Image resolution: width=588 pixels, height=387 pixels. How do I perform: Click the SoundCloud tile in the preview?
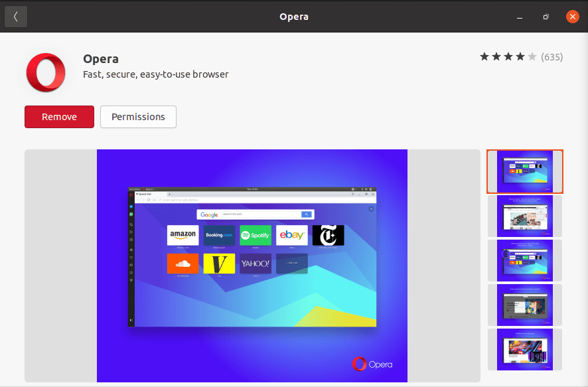coord(182,264)
